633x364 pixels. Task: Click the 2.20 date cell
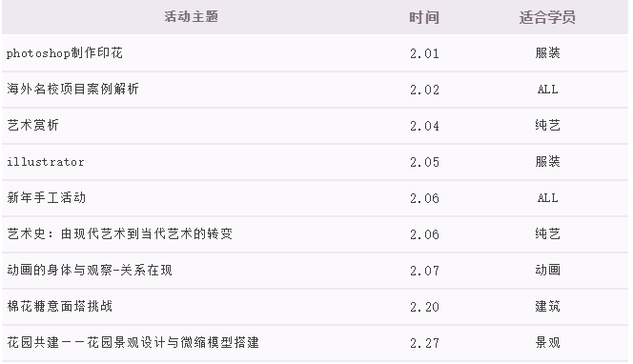(x=424, y=307)
